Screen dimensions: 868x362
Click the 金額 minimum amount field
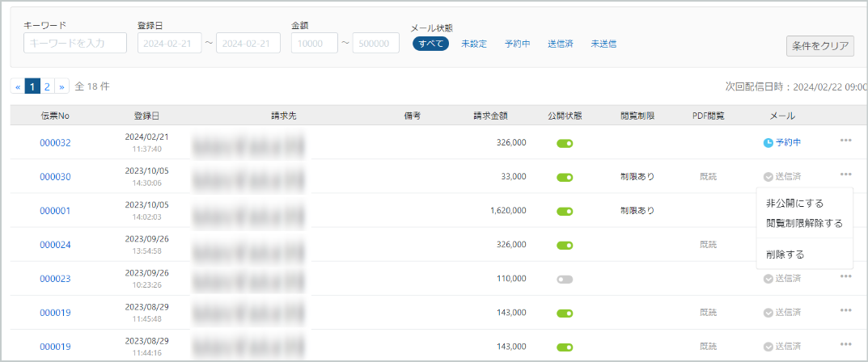click(x=315, y=43)
